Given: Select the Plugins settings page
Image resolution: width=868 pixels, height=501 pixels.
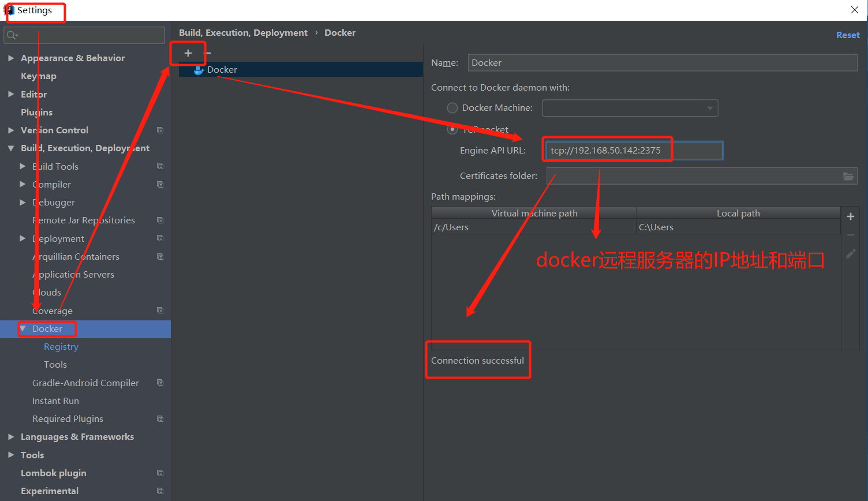Looking at the screenshot, I should coord(36,112).
